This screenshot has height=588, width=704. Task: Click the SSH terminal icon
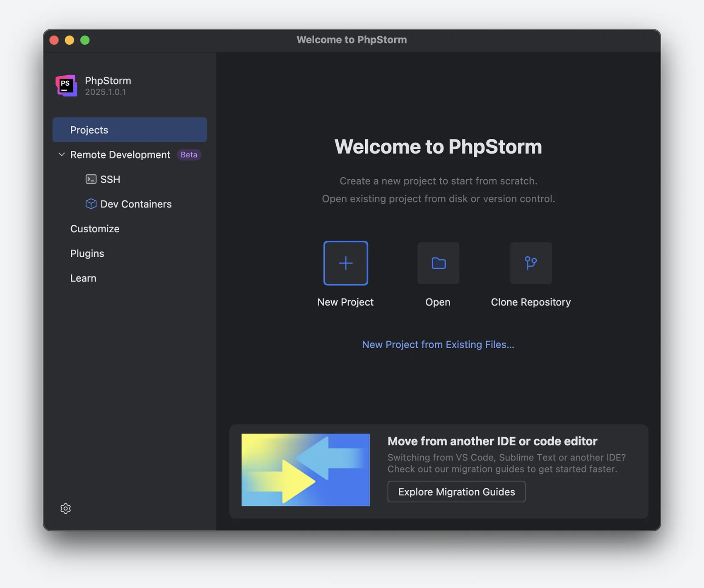point(91,179)
